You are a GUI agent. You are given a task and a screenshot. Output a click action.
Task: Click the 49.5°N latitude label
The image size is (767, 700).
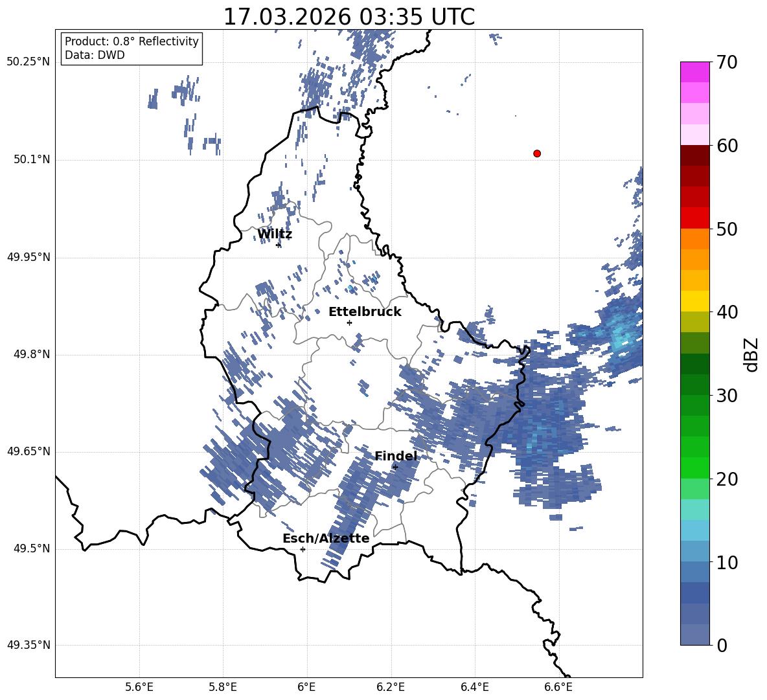point(32,548)
